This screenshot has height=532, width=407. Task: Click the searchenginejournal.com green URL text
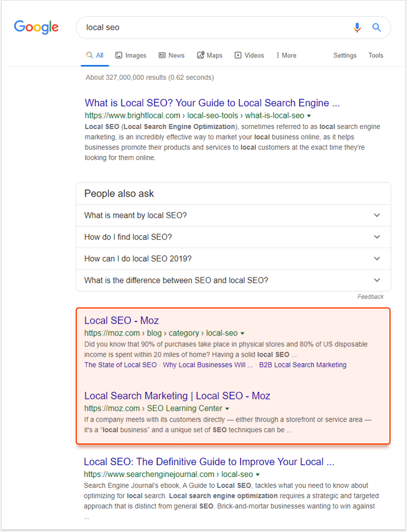168,475
